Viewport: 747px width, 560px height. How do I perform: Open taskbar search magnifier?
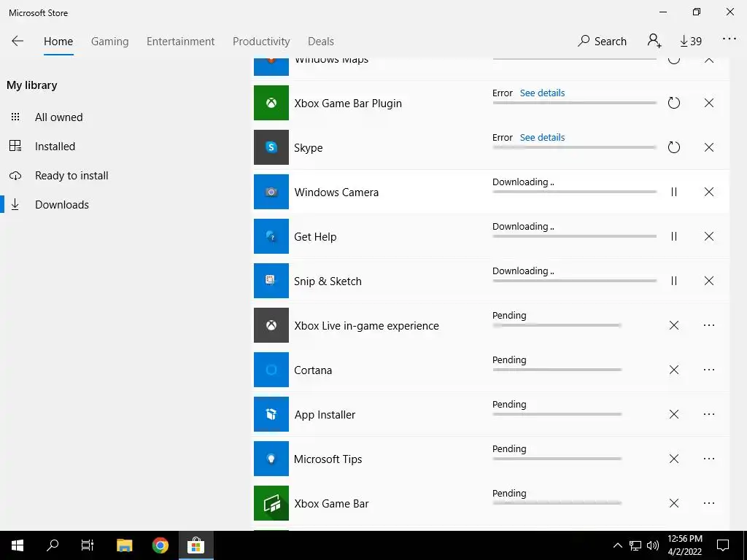[53, 545]
